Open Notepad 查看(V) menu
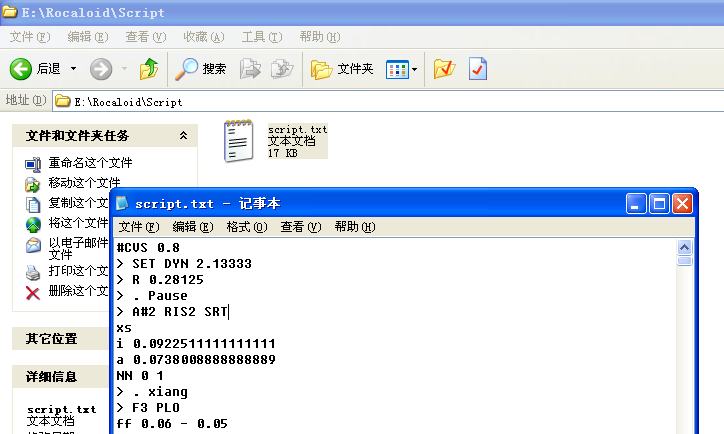This screenshot has height=434, width=724. (x=301, y=227)
